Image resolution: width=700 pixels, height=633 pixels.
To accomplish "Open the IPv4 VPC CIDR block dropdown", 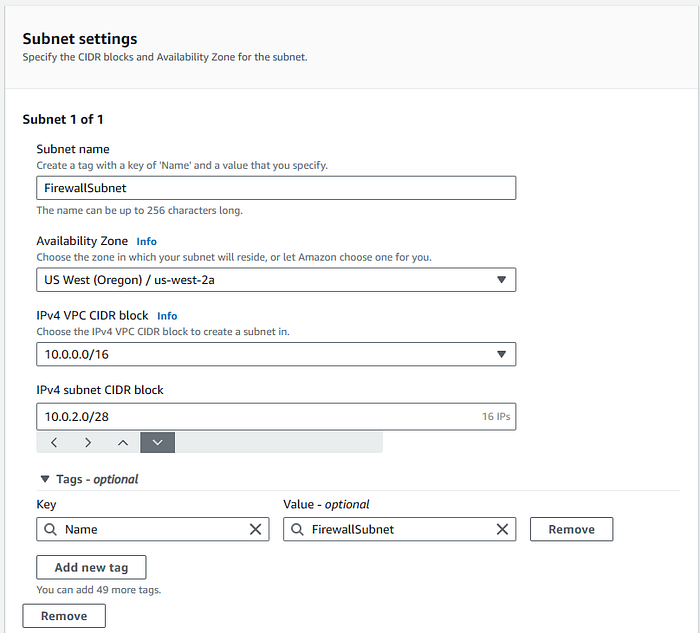I will [276, 354].
